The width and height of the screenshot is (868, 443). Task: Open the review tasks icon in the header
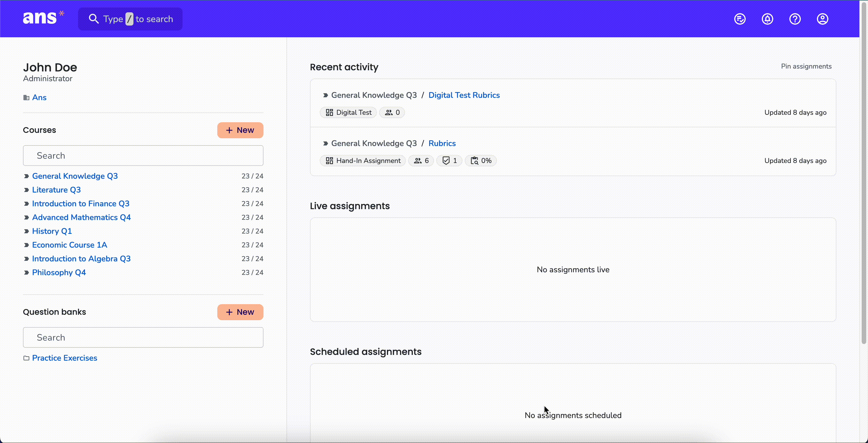pos(740,19)
